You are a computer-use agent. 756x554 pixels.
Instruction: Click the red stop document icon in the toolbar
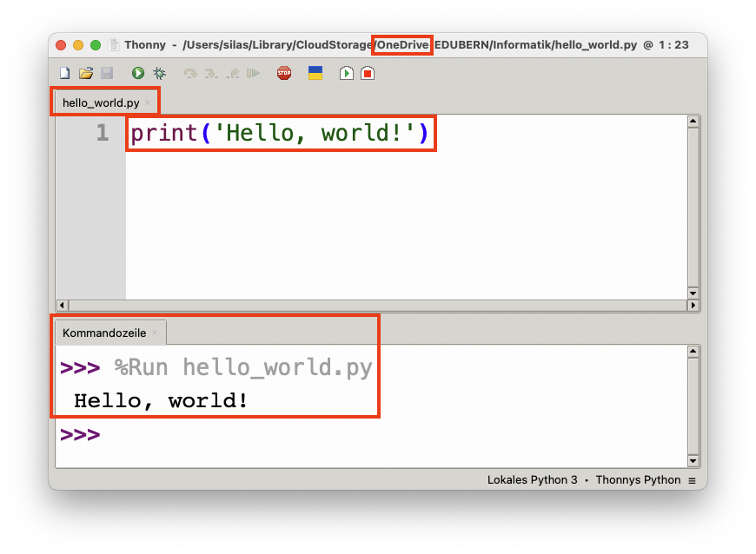368,73
